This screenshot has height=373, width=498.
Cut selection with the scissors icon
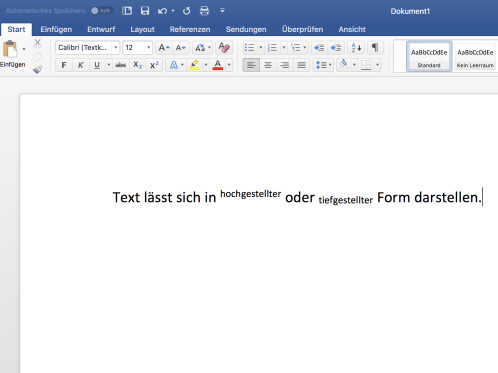[x=37, y=43]
